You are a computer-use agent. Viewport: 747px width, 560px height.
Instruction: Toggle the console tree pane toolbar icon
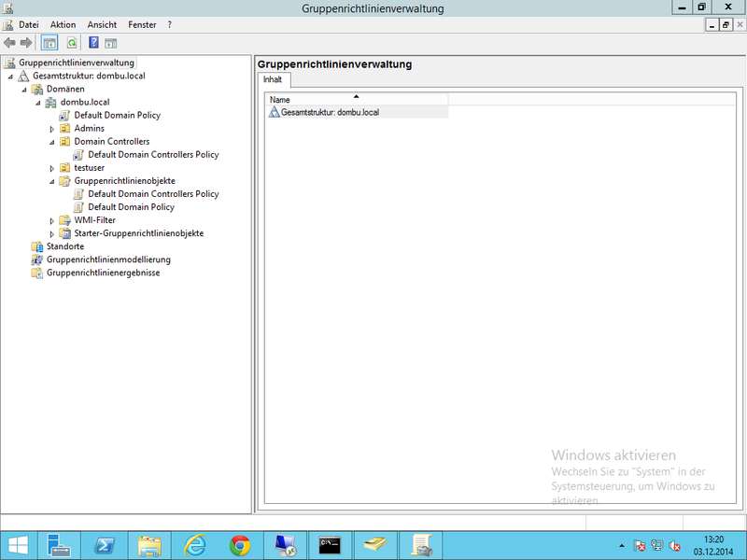click(49, 43)
